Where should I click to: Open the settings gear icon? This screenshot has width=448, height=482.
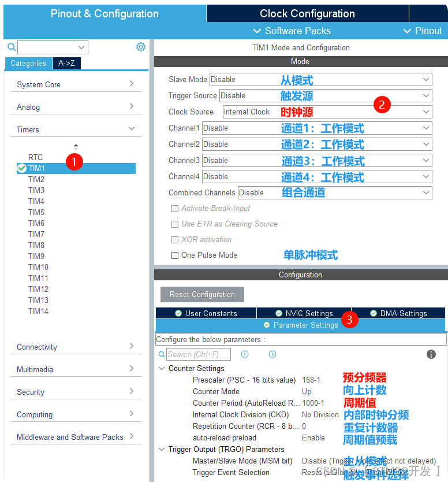point(141,47)
